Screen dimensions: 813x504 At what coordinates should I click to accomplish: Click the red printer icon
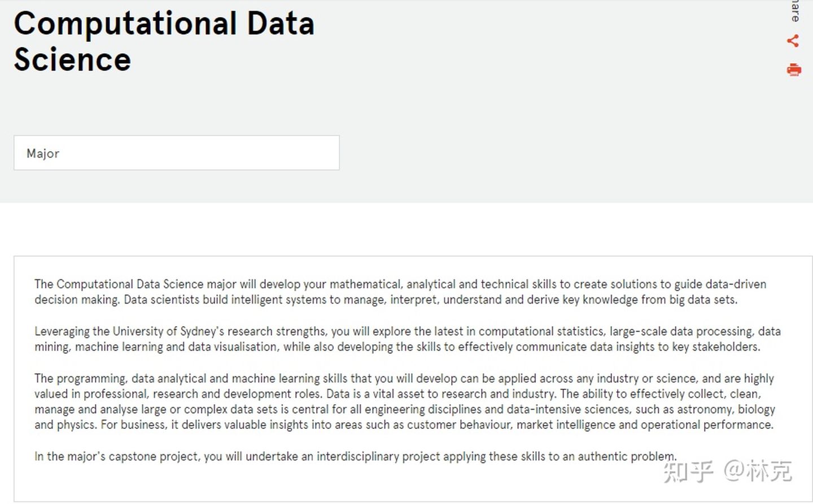pos(794,69)
